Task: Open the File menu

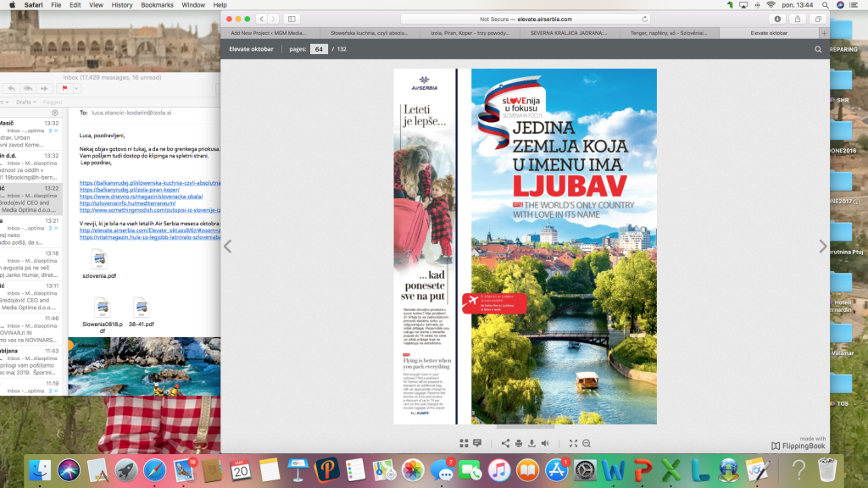Action: [x=56, y=5]
